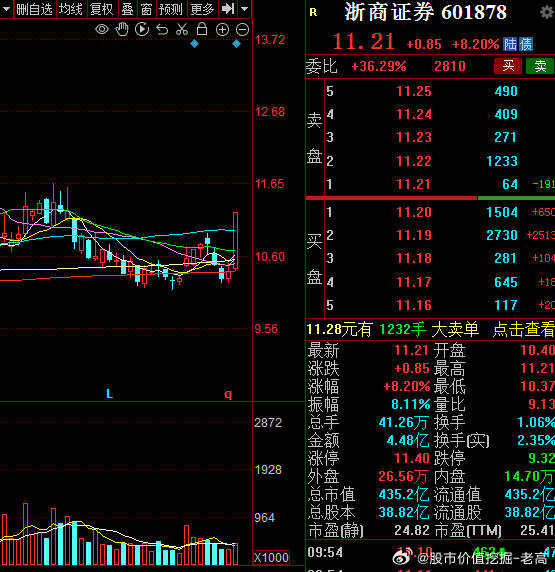
Task: Click 点击查看 large order link
Action: pos(523,329)
